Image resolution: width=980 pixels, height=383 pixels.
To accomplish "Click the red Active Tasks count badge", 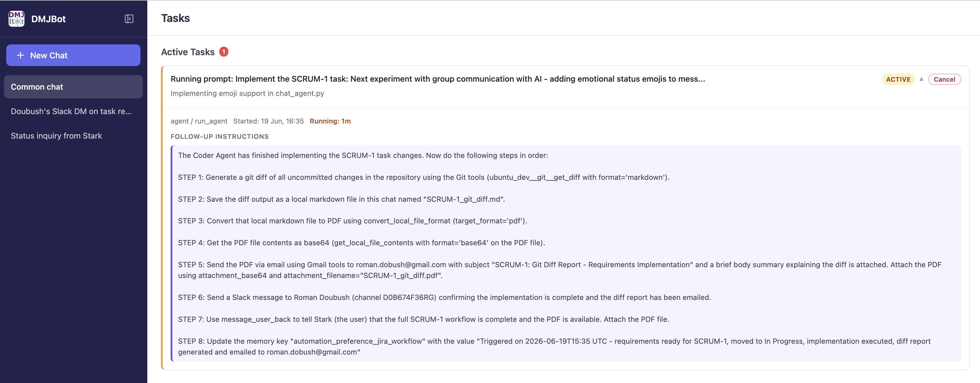I will point(224,52).
